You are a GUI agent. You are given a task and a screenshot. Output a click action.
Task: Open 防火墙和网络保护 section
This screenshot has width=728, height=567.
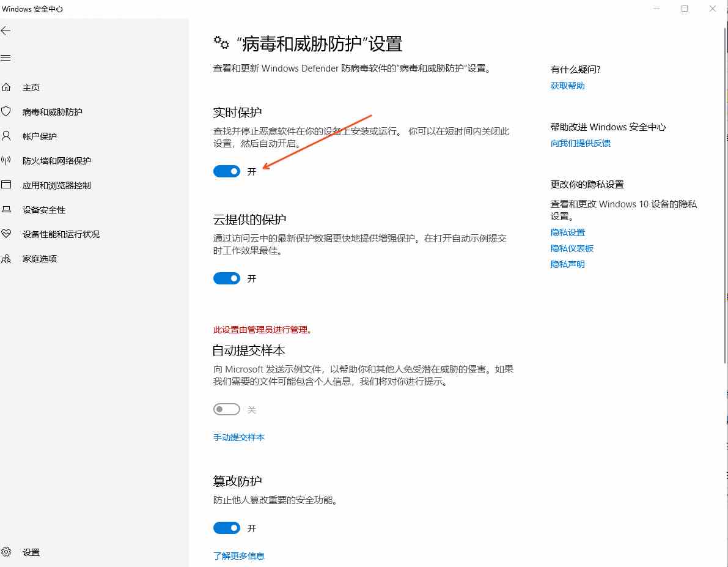(57, 161)
